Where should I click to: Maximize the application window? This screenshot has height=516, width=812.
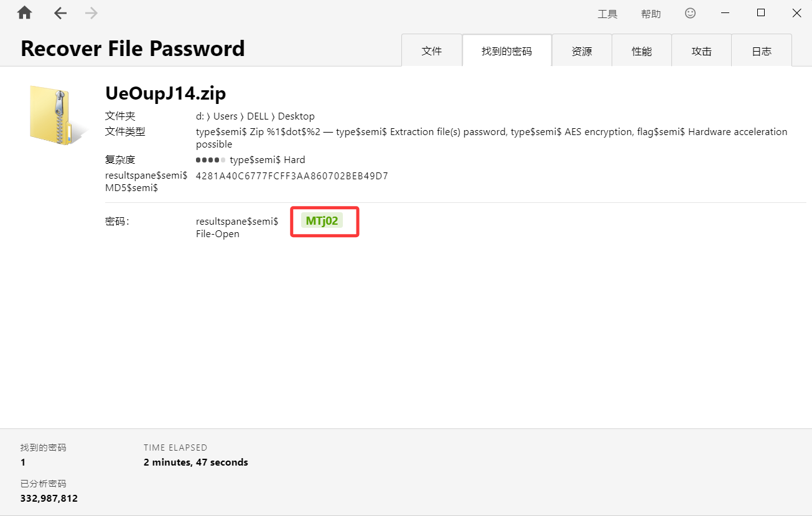(761, 12)
